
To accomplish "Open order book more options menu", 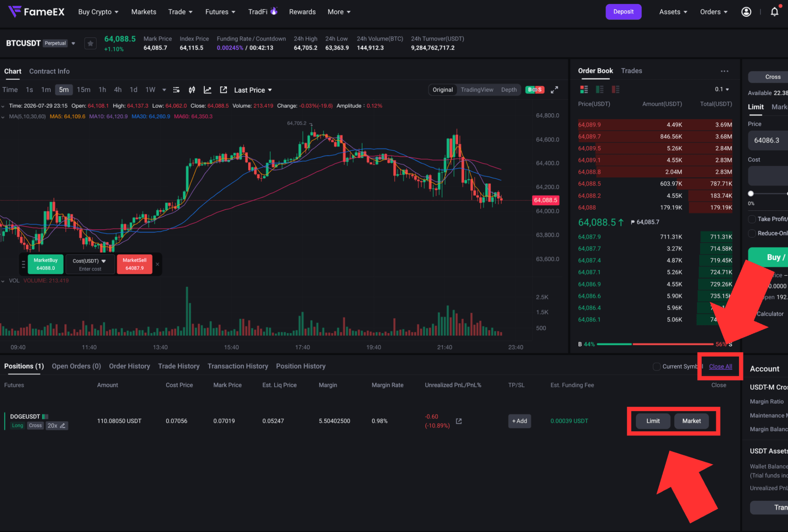I will pos(725,71).
